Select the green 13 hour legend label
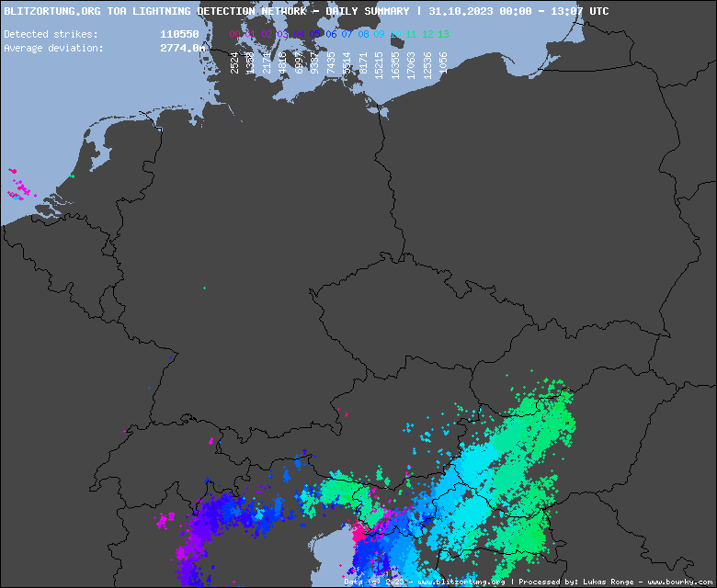This screenshot has height=588, width=717. 443,34
